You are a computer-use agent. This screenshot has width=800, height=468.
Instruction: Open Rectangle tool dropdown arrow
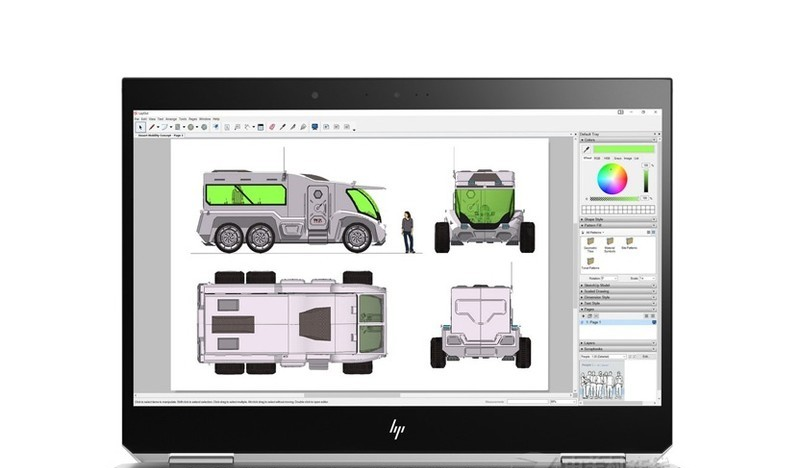[184, 127]
